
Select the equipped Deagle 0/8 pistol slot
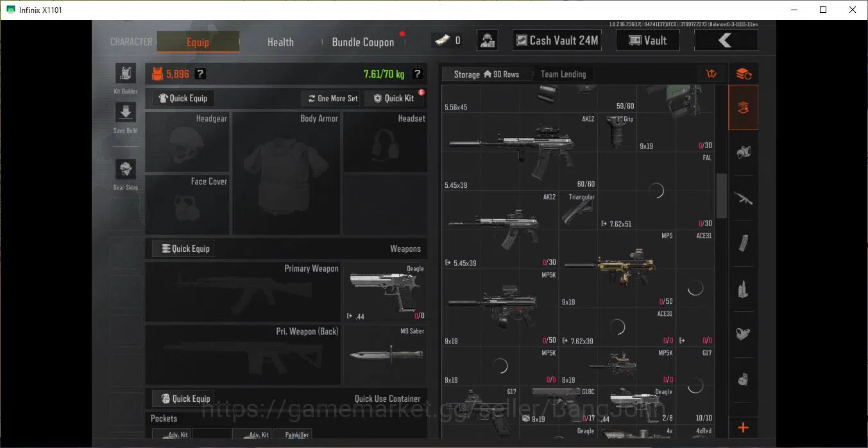point(385,292)
